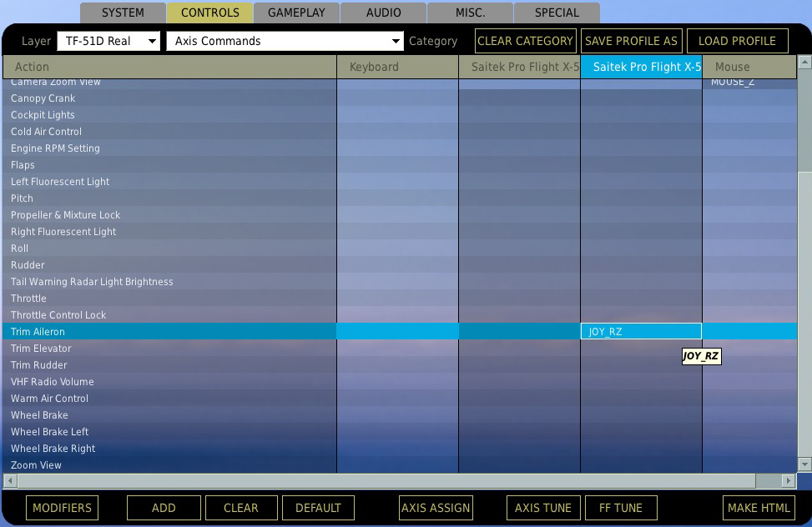This screenshot has height=527, width=812.
Task: Select the MISC. tab
Action: pos(469,13)
